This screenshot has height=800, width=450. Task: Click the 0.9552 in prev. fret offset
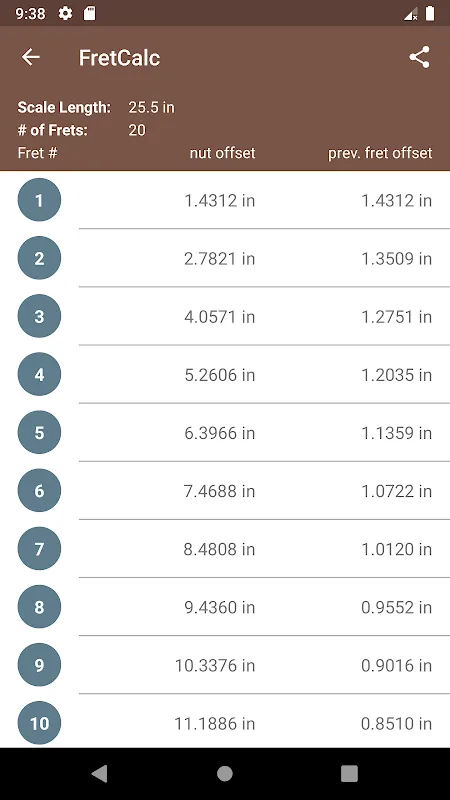396,608
